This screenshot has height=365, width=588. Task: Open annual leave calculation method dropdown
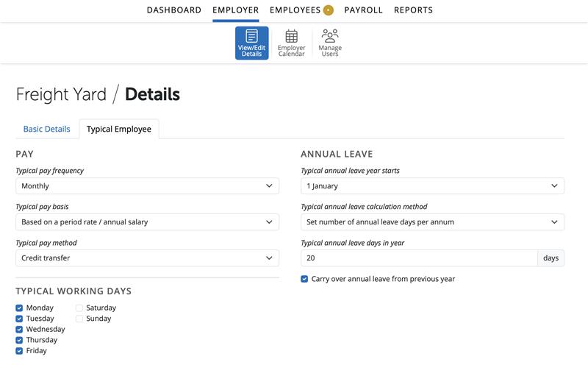pyautogui.click(x=432, y=222)
